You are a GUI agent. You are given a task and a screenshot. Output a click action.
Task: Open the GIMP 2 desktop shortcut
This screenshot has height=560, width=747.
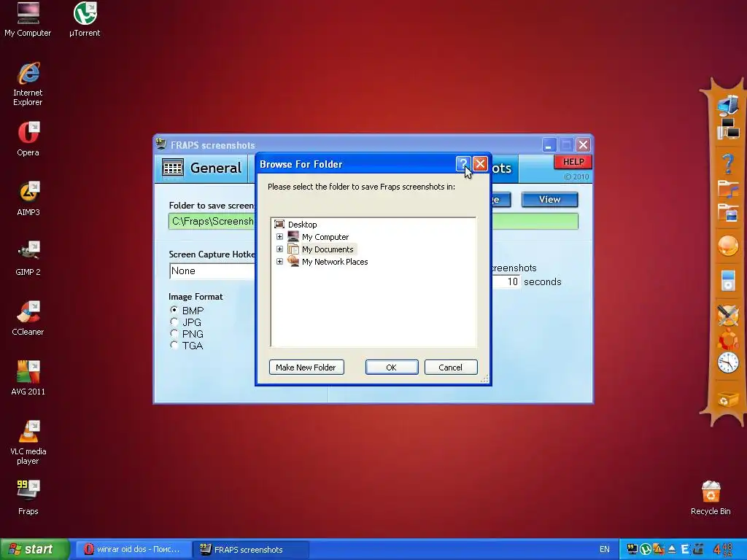28,259
